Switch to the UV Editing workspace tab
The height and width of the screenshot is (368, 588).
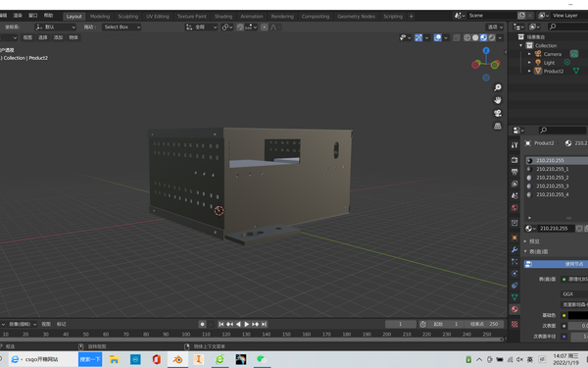[158, 16]
